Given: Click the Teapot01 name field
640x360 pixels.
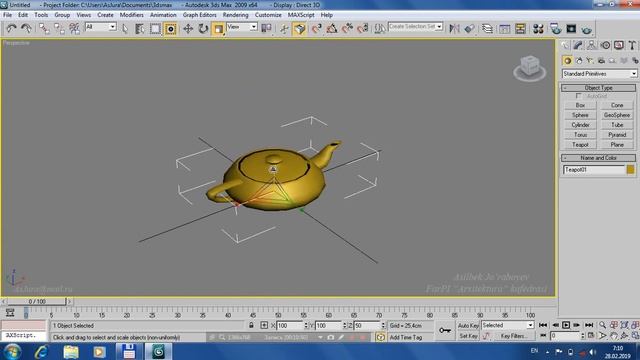Looking at the screenshot, I should (594, 170).
